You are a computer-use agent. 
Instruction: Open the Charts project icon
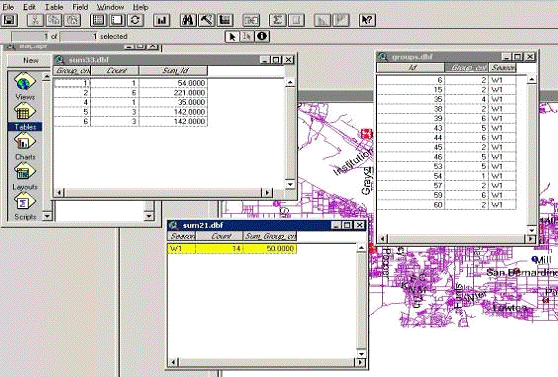(x=25, y=147)
